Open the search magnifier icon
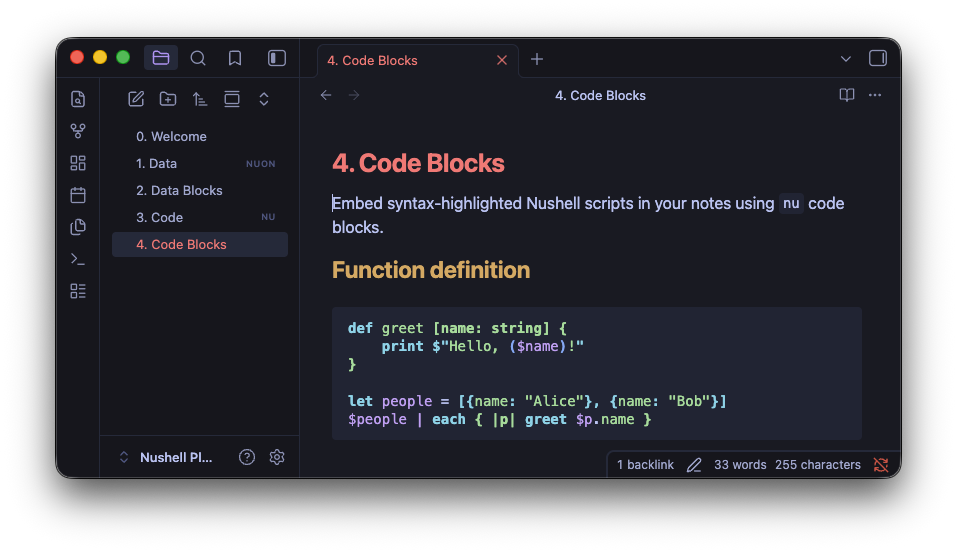Screen dimensions: 957x552 [x=198, y=58]
